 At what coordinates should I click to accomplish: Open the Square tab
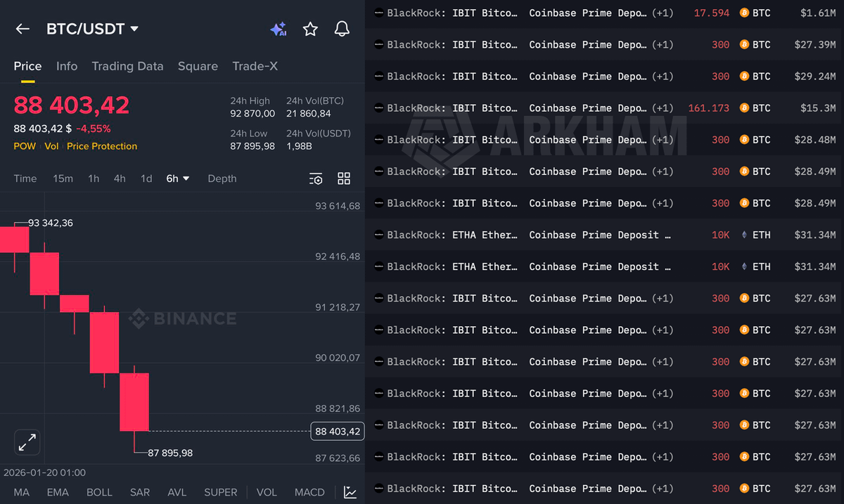coord(198,66)
